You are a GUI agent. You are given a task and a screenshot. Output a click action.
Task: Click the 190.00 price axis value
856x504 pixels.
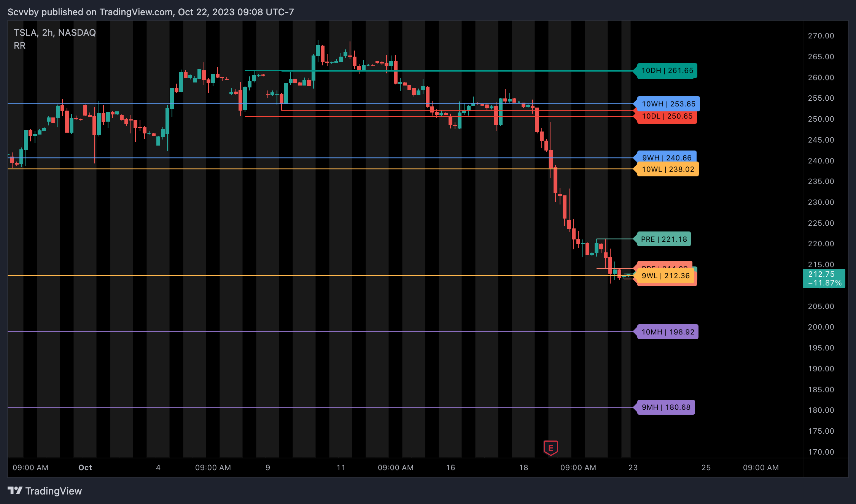coord(821,369)
